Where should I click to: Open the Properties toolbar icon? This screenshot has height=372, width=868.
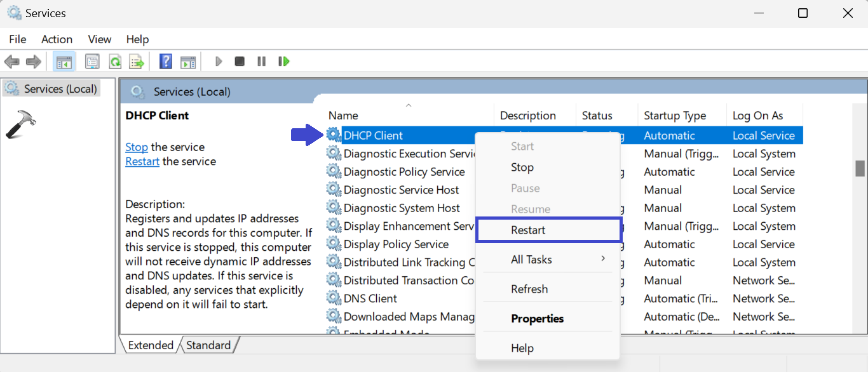[x=92, y=62]
